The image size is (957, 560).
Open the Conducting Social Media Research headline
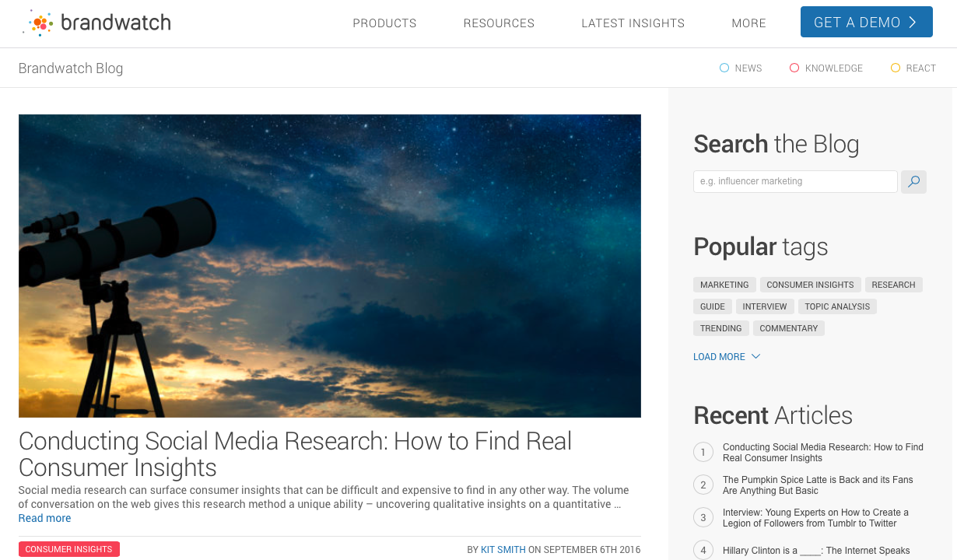(x=295, y=454)
